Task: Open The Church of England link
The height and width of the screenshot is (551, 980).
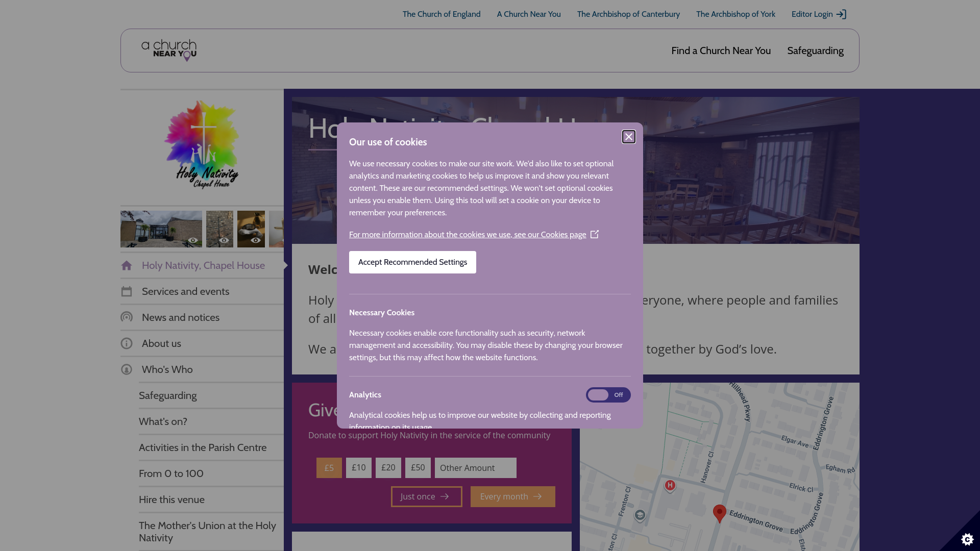Action: pos(442,14)
